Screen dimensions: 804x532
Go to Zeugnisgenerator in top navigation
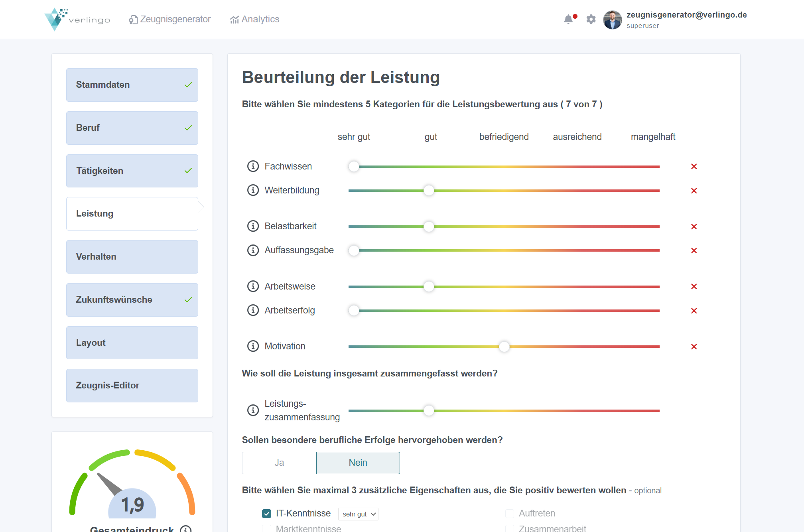(170, 19)
